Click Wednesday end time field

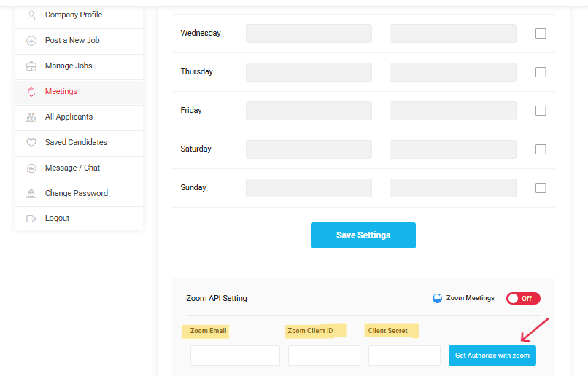(x=452, y=34)
